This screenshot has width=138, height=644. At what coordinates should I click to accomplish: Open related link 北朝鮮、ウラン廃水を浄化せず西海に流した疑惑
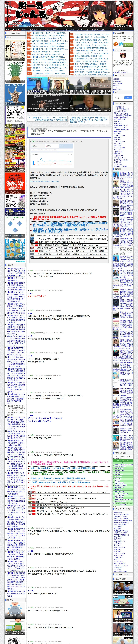click(x=58, y=478)
